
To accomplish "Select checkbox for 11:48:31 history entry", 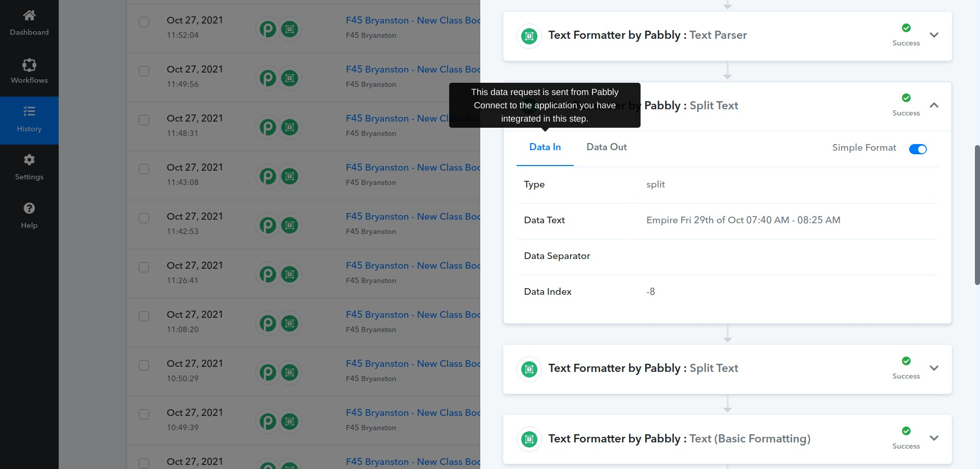I will (144, 120).
